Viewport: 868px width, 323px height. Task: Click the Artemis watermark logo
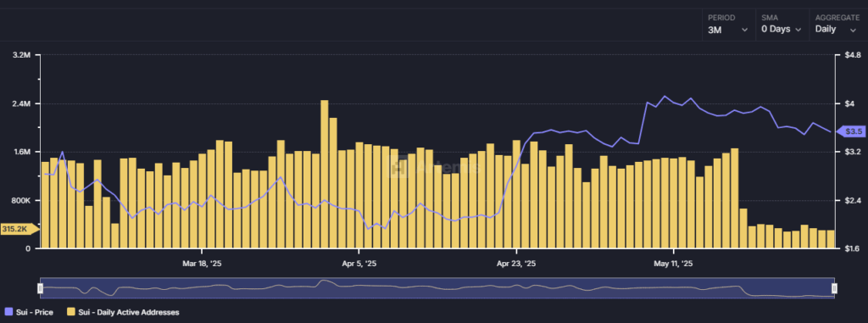435,167
